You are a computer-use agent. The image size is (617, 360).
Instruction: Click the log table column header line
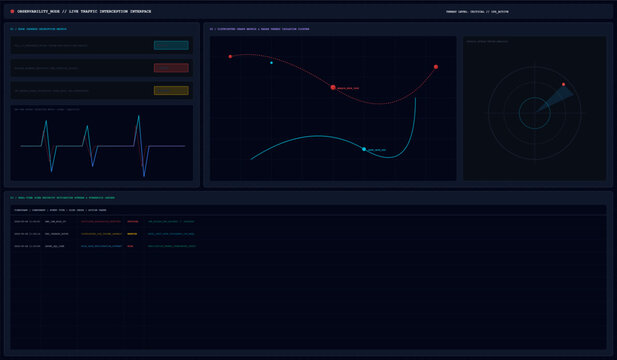[x=60, y=210]
